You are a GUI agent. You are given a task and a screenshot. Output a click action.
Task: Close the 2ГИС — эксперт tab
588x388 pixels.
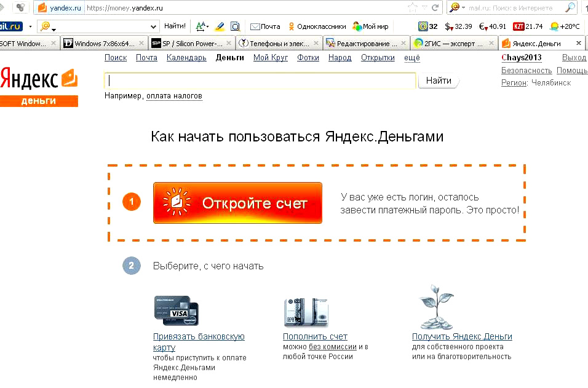click(x=491, y=43)
